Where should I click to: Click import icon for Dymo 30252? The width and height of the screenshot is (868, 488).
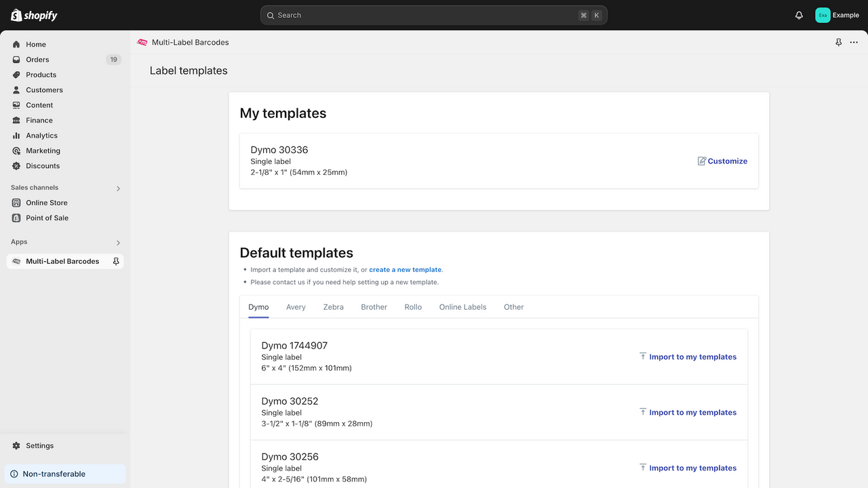coord(643,411)
